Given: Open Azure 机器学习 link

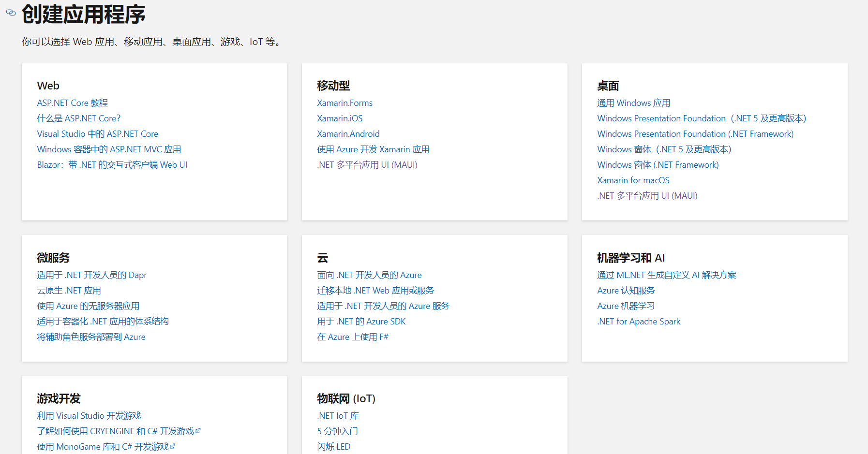Looking at the screenshot, I should (626, 306).
